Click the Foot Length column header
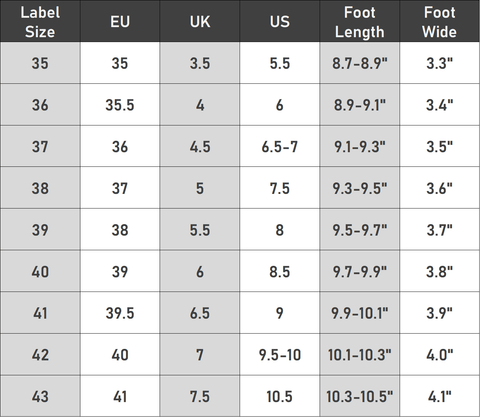This screenshot has height=417, width=480. [x=360, y=21]
